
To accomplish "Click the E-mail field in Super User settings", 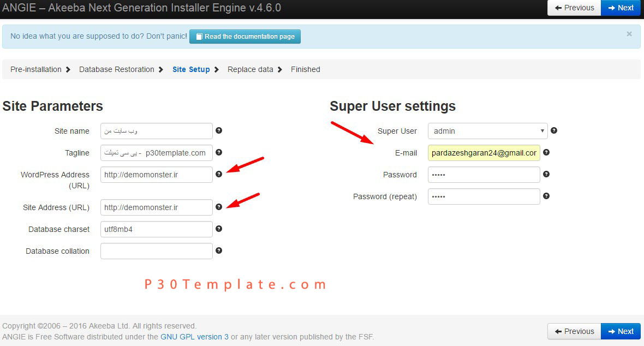I will pyautogui.click(x=484, y=153).
